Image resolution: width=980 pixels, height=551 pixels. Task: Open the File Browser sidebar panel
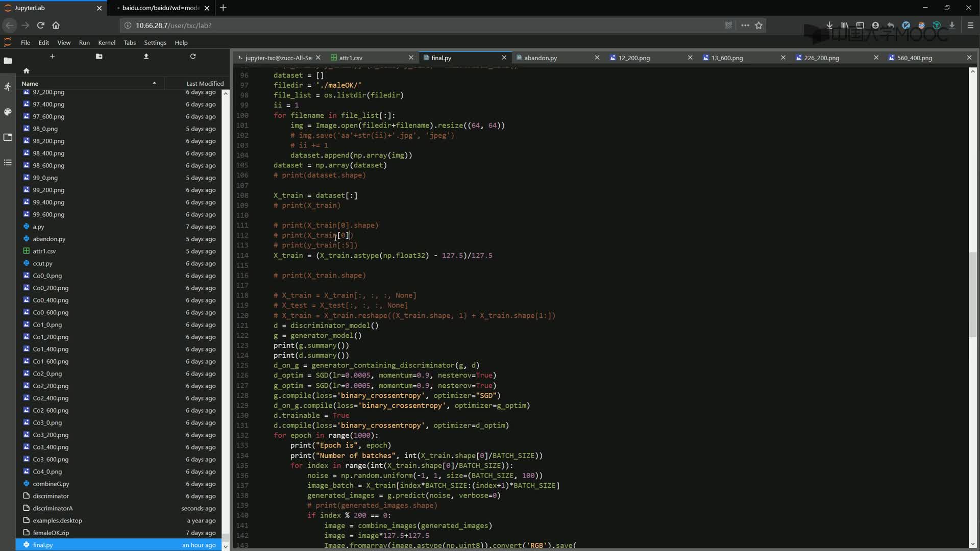8,61
